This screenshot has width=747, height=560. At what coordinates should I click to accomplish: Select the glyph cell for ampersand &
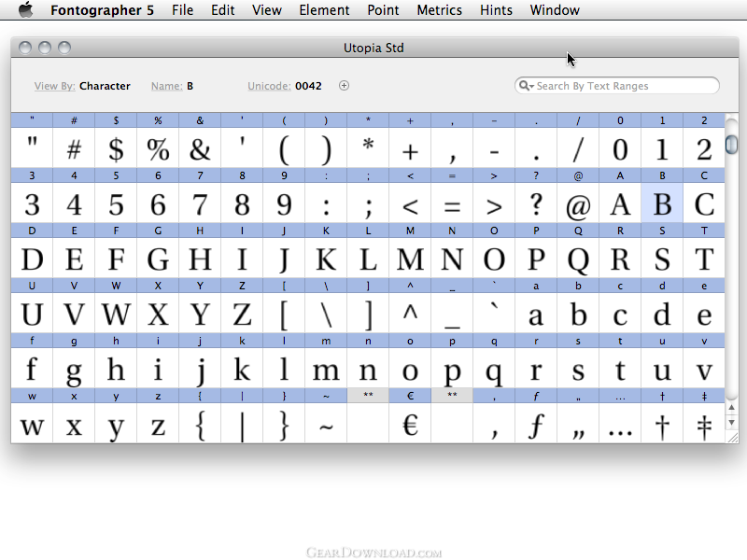[x=200, y=147]
